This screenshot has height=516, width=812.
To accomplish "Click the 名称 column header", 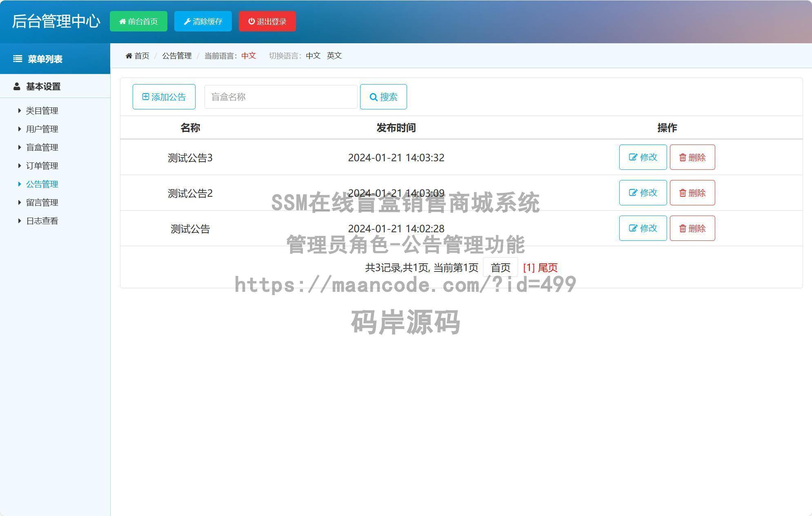I will 190,128.
